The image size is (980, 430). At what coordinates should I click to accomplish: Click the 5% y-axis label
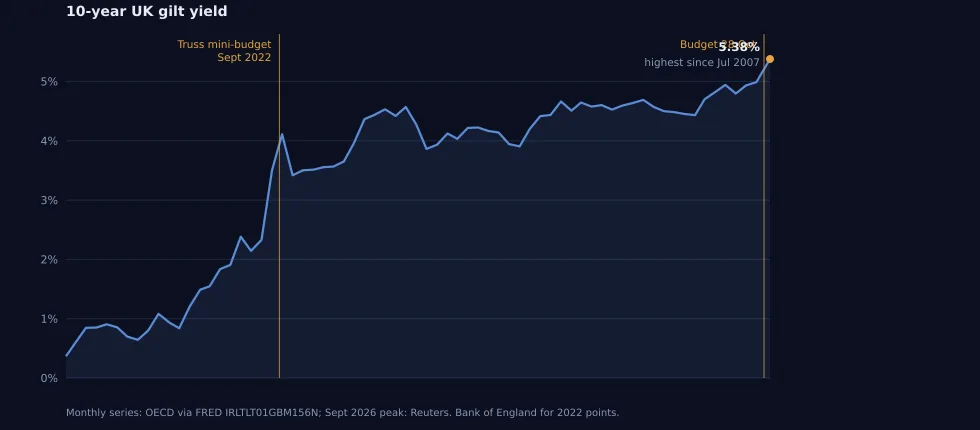coord(49,82)
